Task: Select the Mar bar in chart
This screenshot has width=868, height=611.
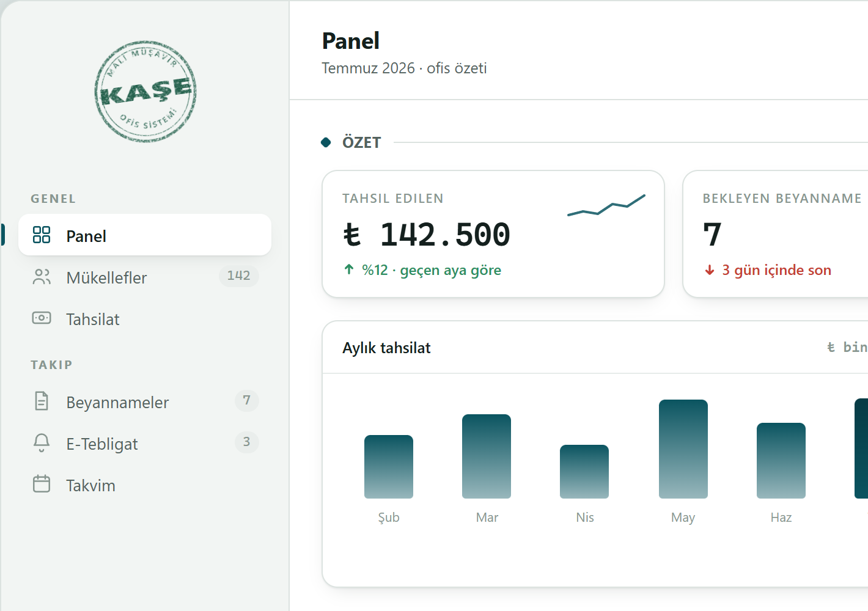Action: 487,456
